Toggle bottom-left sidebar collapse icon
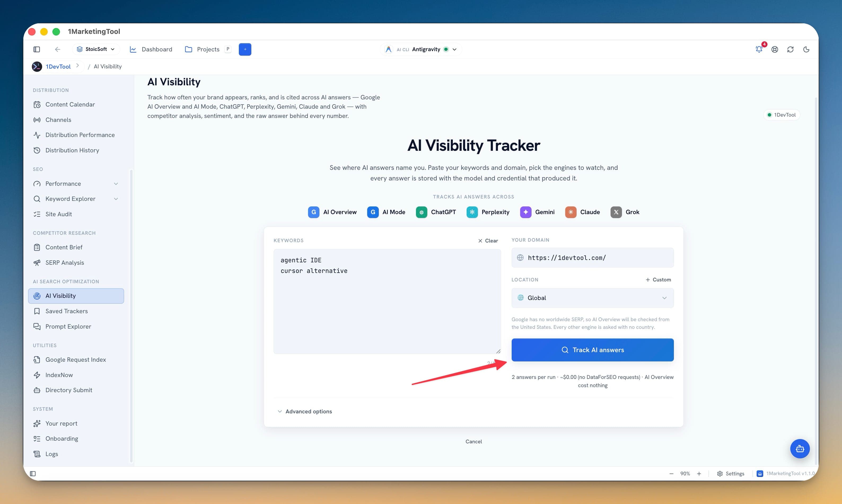Viewport: 842px width, 504px height. pos(33,474)
